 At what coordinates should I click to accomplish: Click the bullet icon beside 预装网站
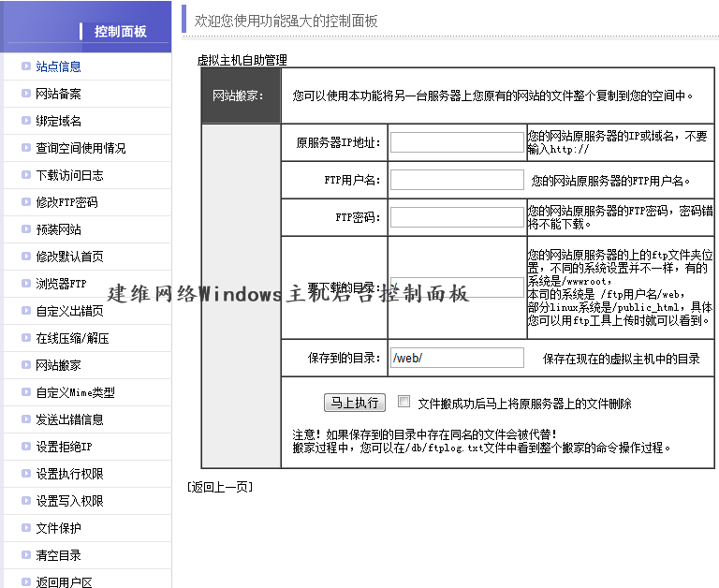pyautogui.click(x=26, y=228)
